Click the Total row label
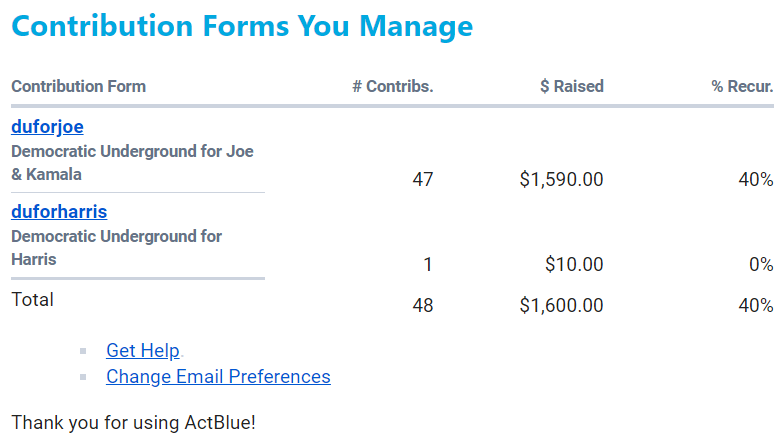 [32, 299]
